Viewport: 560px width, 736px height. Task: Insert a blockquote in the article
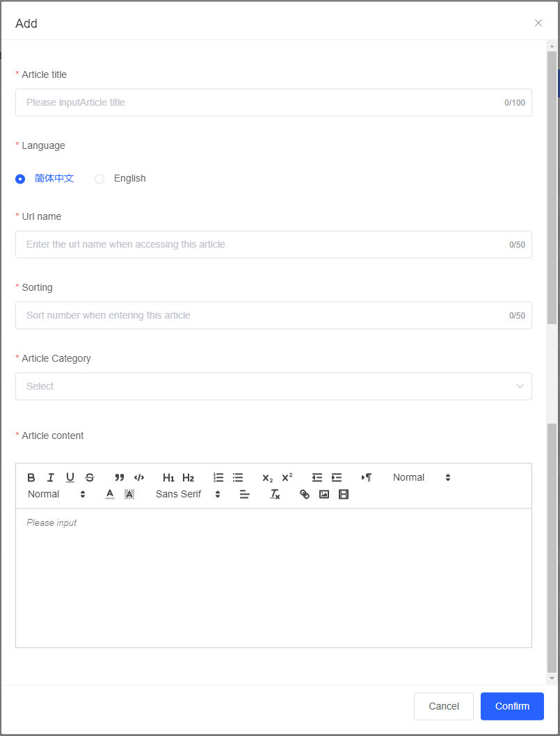[x=120, y=477]
